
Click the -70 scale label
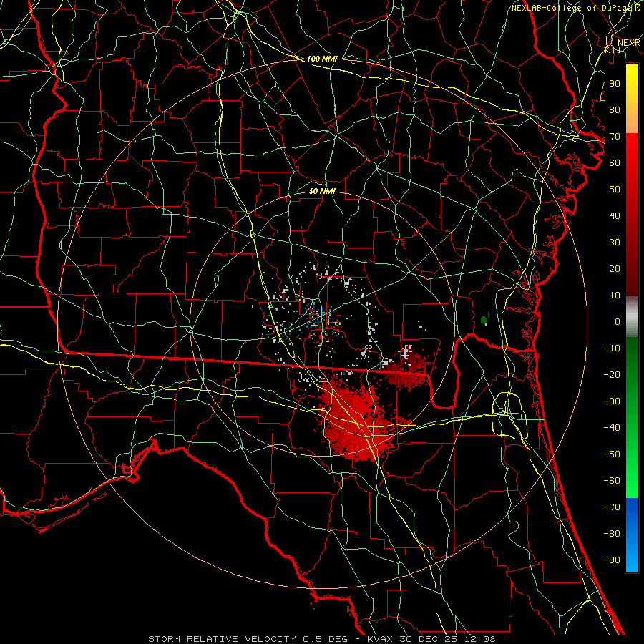[x=612, y=507]
